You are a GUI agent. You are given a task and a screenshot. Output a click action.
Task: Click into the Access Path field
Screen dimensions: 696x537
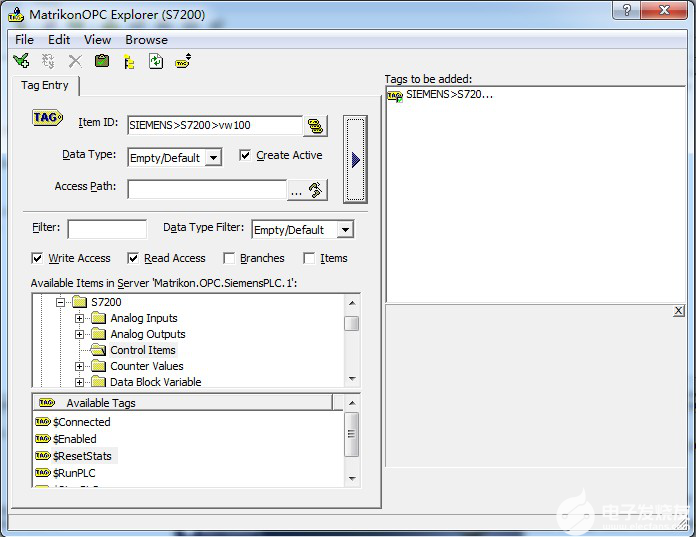pyautogui.click(x=207, y=190)
